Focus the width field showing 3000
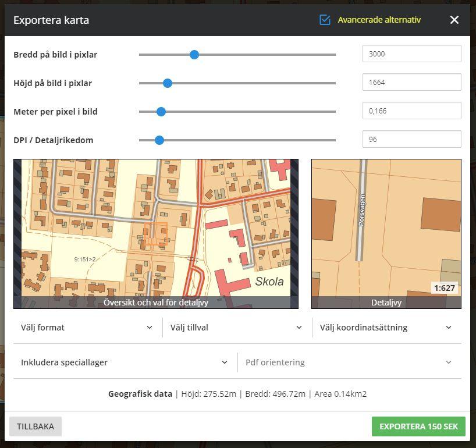 pos(411,54)
